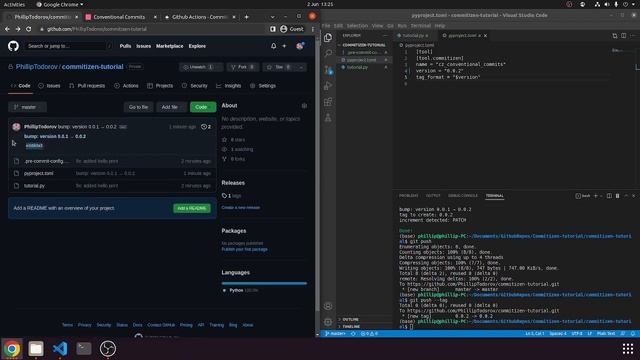Open Chrome tab search chevron

tap(272, 17)
